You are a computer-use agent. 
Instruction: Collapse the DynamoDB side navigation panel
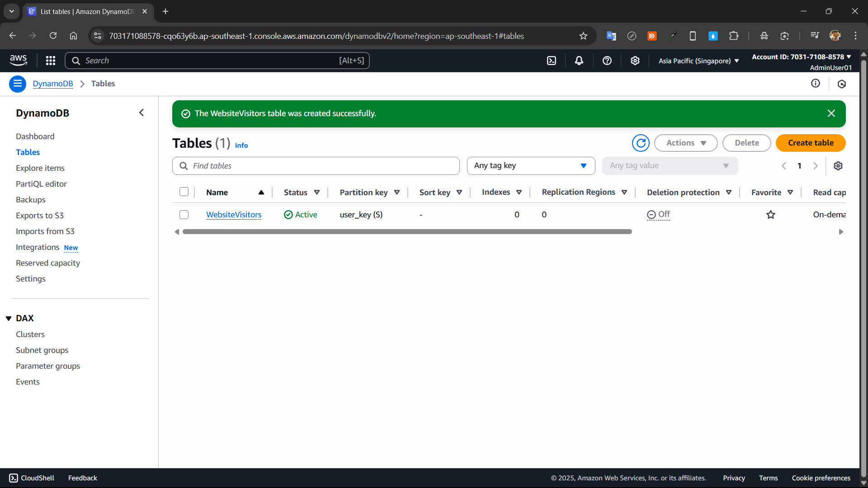tap(142, 113)
